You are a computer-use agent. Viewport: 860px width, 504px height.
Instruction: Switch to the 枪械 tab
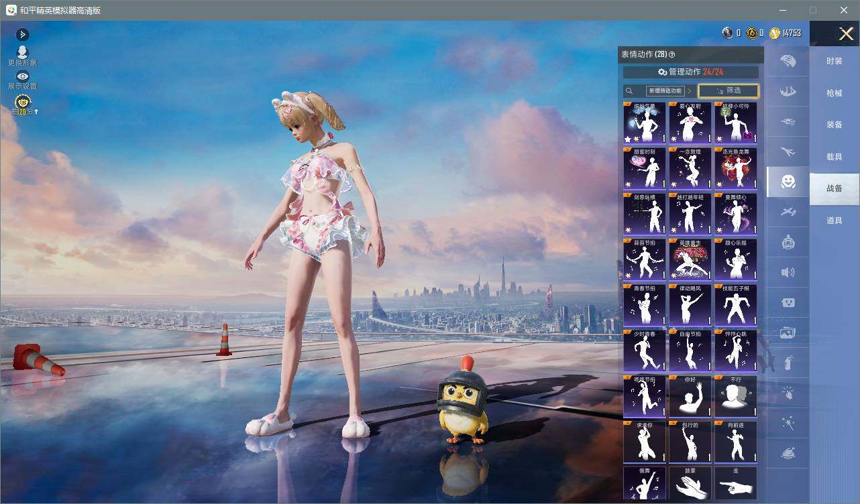[x=835, y=93]
